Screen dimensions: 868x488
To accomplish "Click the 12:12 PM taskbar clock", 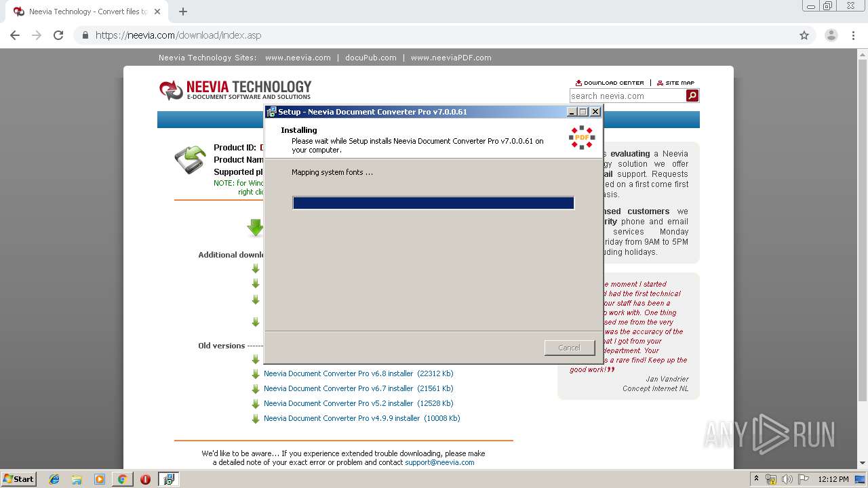I will [833, 479].
